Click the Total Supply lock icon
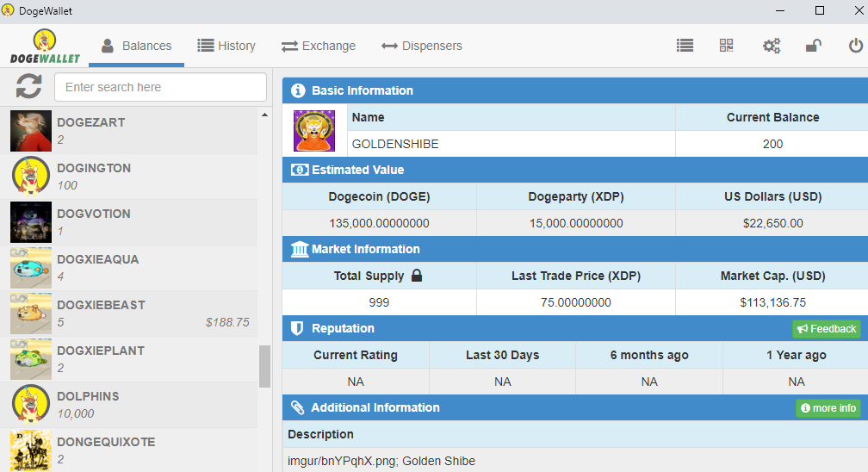This screenshot has width=868, height=472. pos(417,276)
